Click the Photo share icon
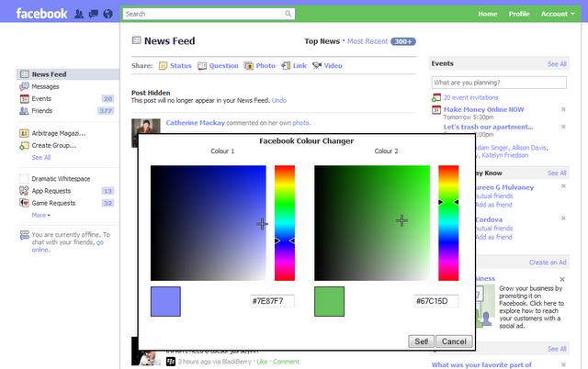The width and height of the screenshot is (588, 369). [249, 66]
